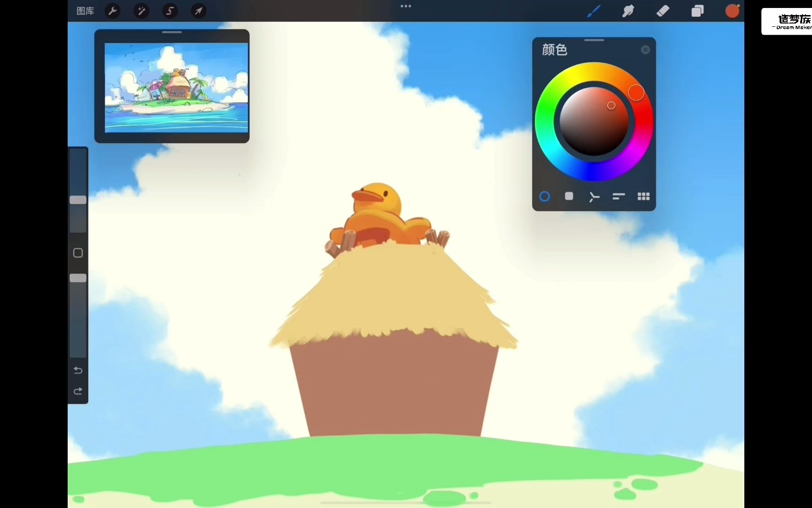Open the Layers panel
Image resolution: width=812 pixels, height=508 pixels.
pyautogui.click(x=697, y=11)
